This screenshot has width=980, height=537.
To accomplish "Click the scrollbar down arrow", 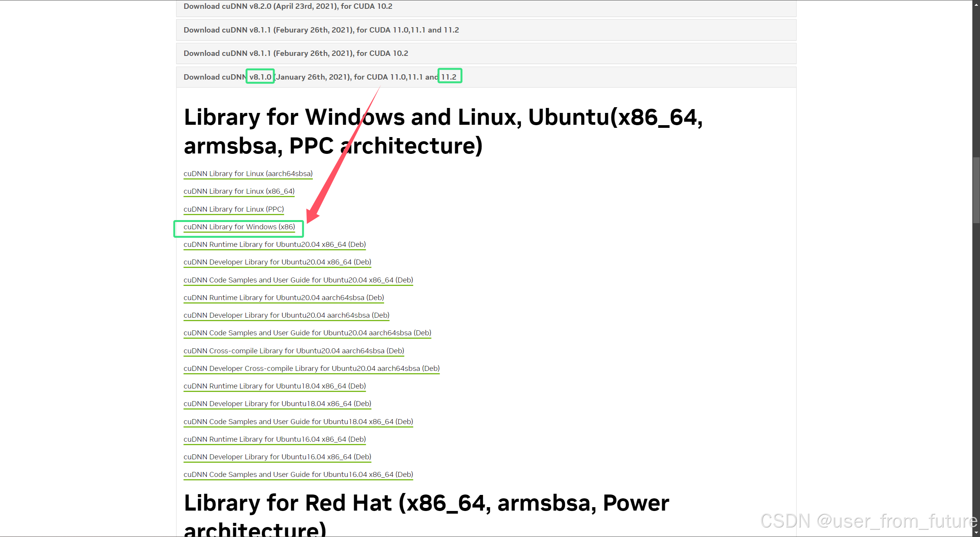I will coord(976,533).
